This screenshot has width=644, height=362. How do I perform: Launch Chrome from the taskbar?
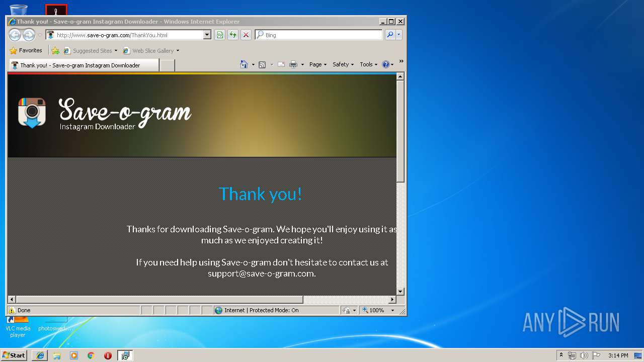coord(91,355)
